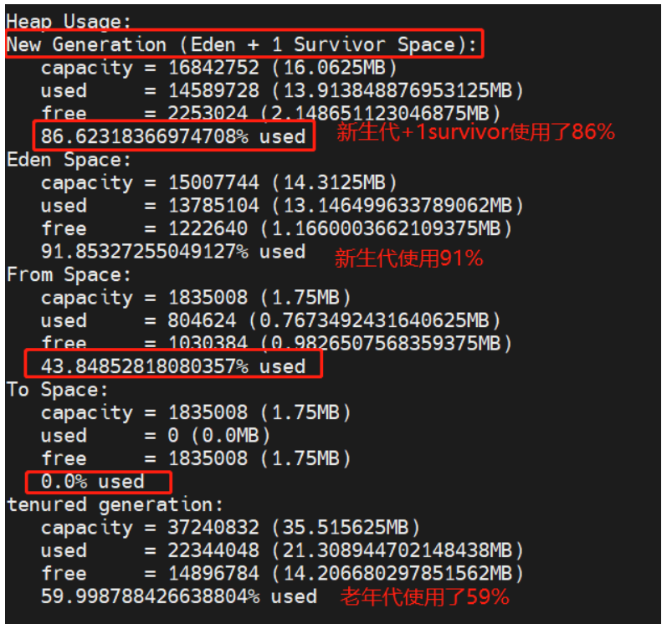
Task: Select the "tenured generation:" heading
Action: pyautogui.click(x=115, y=504)
